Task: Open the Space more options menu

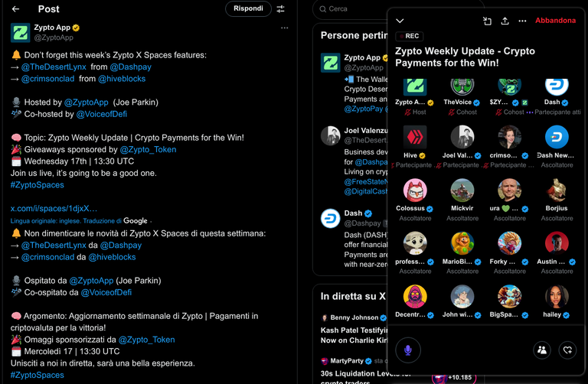Action: [x=522, y=21]
